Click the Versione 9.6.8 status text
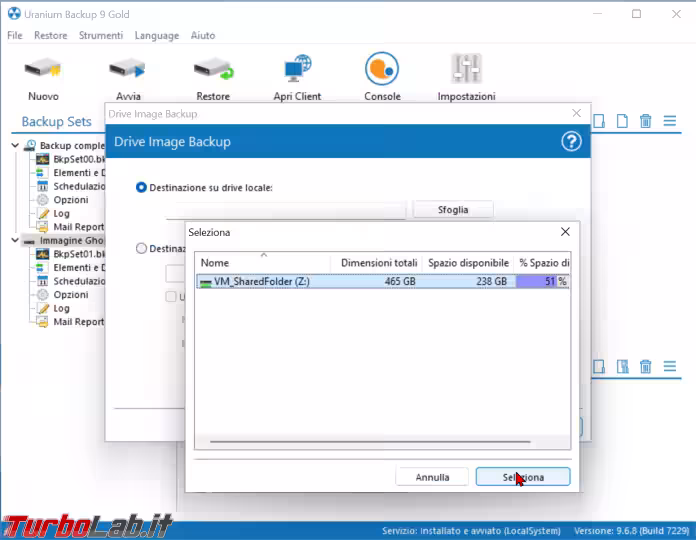This screenshot has height=540, width=696. tap(631, 531)
